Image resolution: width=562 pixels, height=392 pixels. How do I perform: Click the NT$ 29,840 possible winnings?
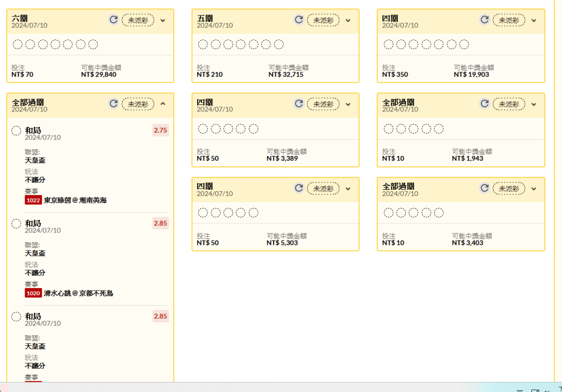[x=98, y=74]
